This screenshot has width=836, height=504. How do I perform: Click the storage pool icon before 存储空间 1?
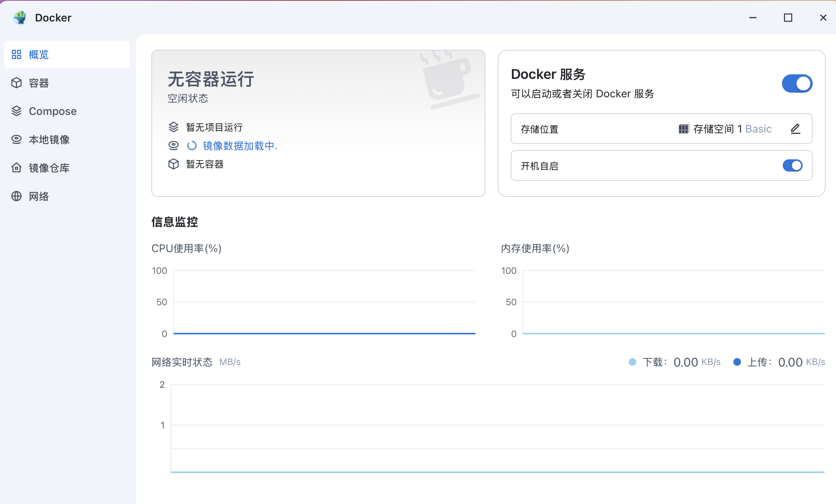tap(684, 129)
